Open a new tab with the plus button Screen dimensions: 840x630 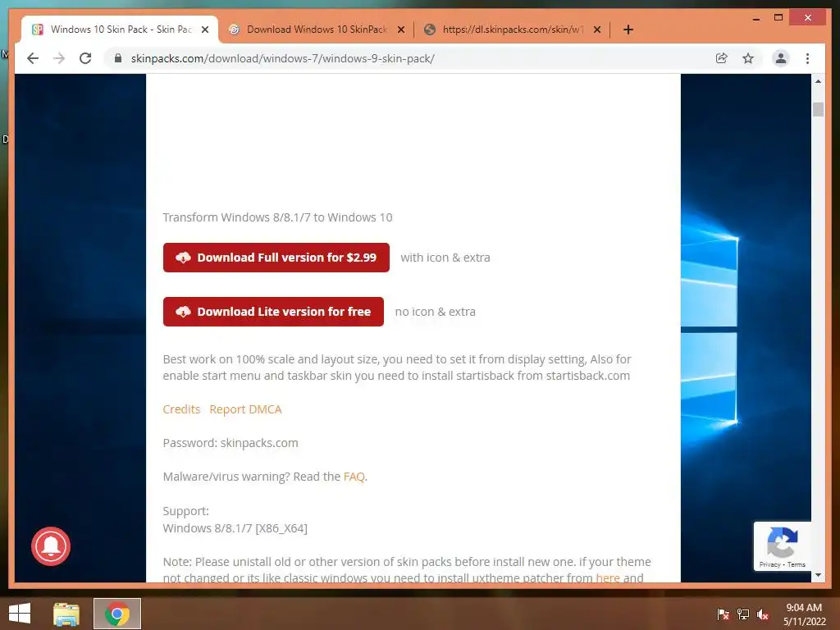pos(628,30)
